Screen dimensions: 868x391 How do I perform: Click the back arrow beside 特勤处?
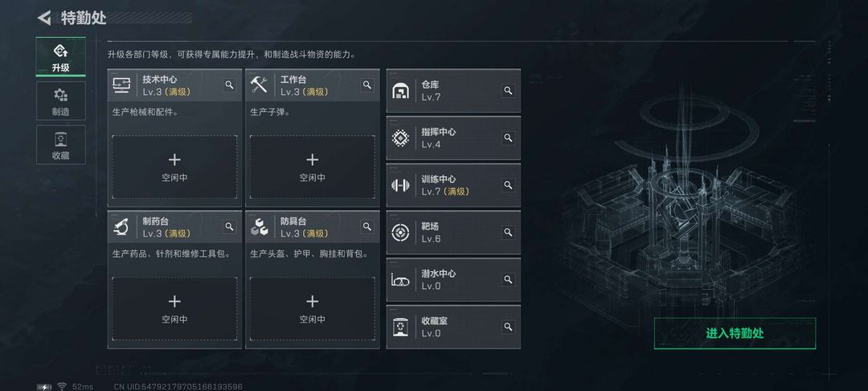tap(44, 18)
